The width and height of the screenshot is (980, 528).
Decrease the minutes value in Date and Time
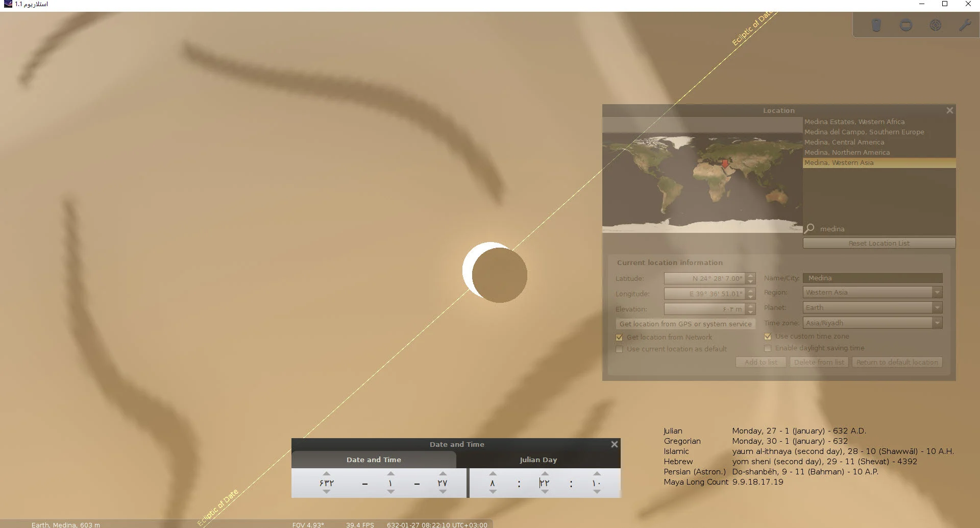[545, 492]
